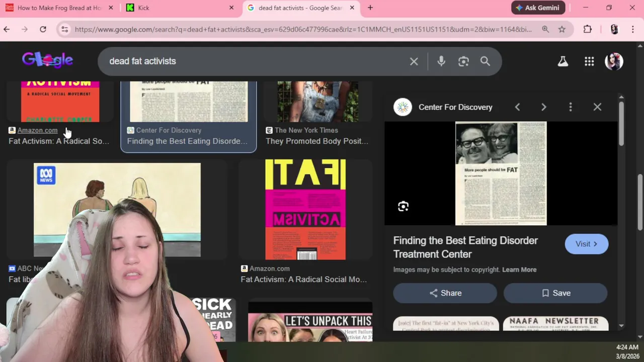Show next image in preview panel

coord(544,107)
